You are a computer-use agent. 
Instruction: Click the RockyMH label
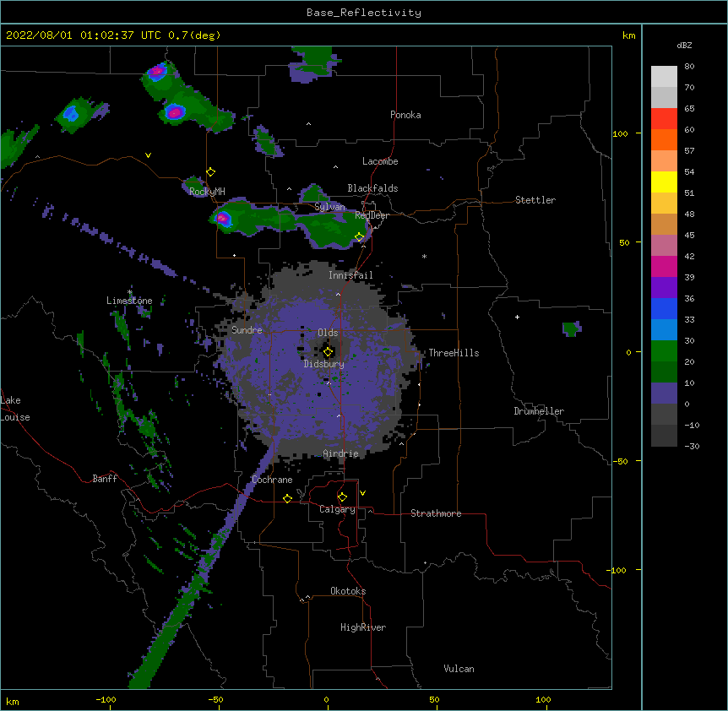207,191
